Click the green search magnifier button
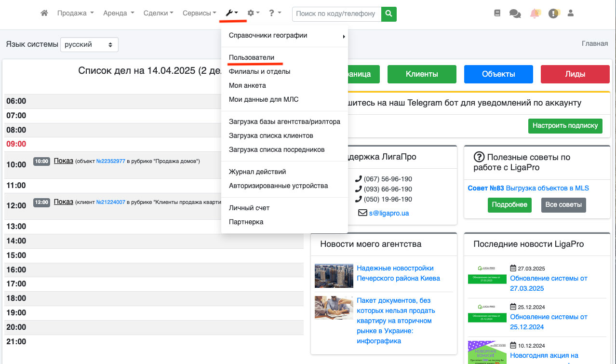The width and height of the screenshot is (616, 364). [x=388, y=13]
